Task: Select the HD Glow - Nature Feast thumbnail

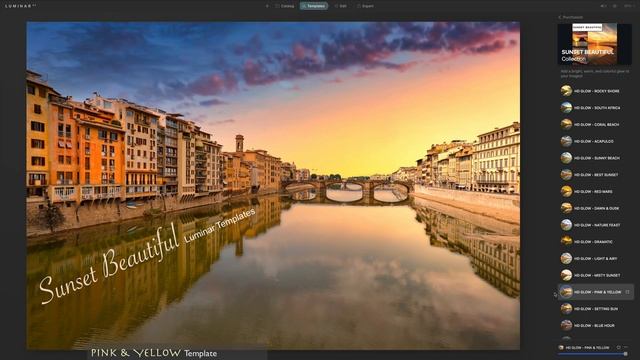Action: 566,224
